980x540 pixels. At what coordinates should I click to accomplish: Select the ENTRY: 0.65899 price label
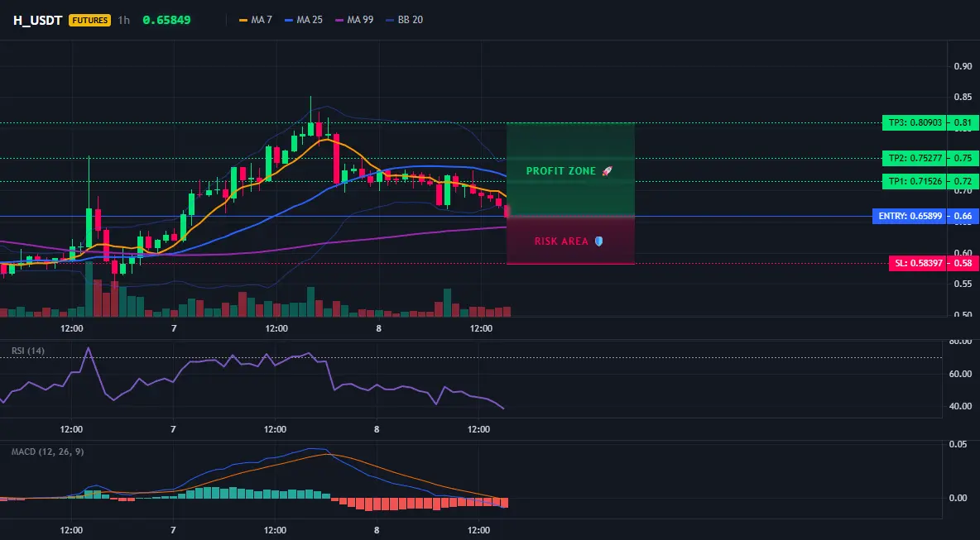click(x=910, y=217)
